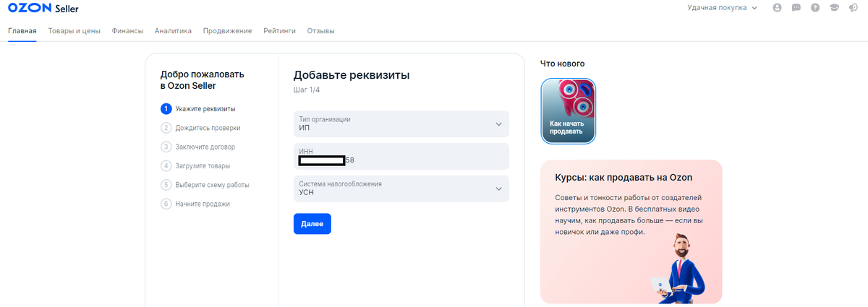Open the Как начать продавать story thumbnail
Screen dimensions: 868x307
(569, 111)
